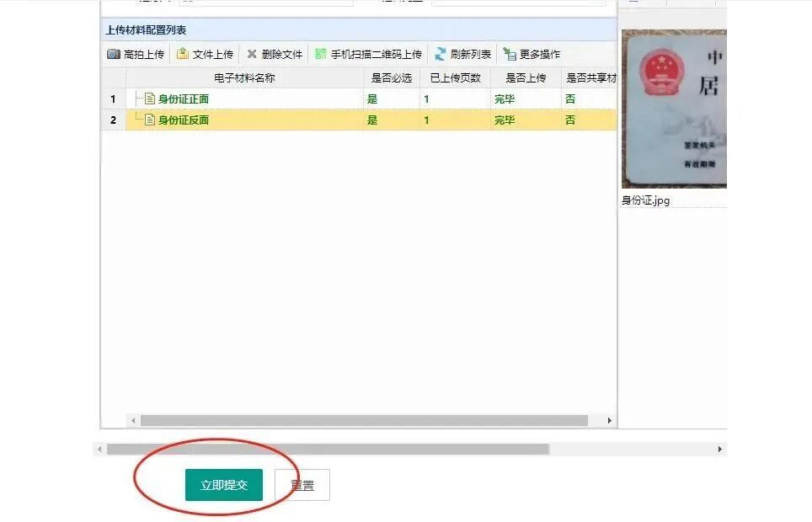Click the 高拍上传 label
Image resolution: width=812 pixels, height=522 pixels.
click(144, 55)
